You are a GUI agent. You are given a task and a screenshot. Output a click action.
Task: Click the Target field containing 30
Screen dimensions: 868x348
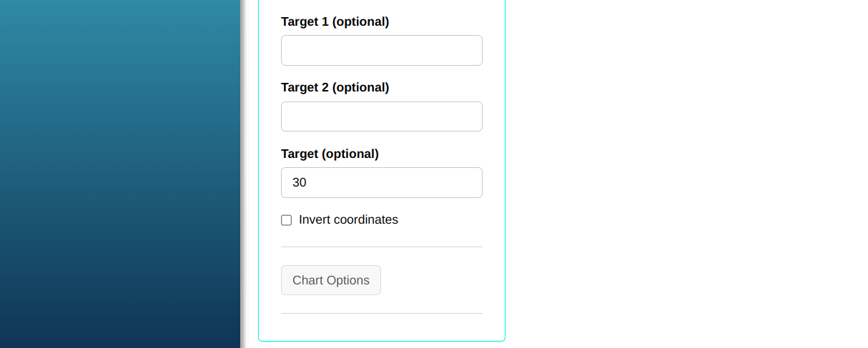coord(381,183)
